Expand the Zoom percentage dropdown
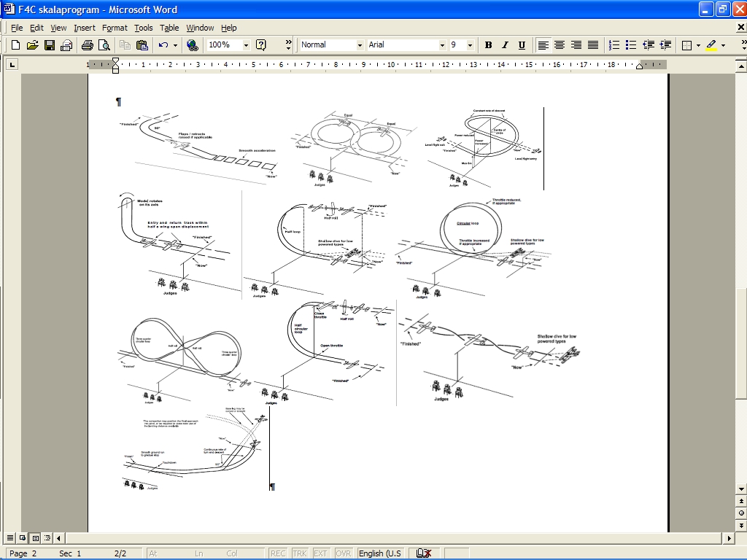This screenshot has height=560, width=747. [x=245, y=45]
